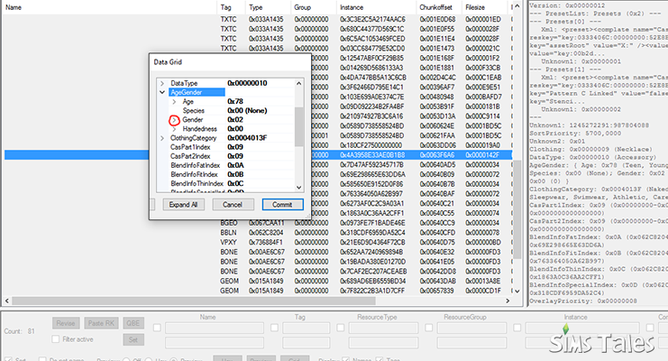
Task: Click the Expand All button
Action: (183, 205)
